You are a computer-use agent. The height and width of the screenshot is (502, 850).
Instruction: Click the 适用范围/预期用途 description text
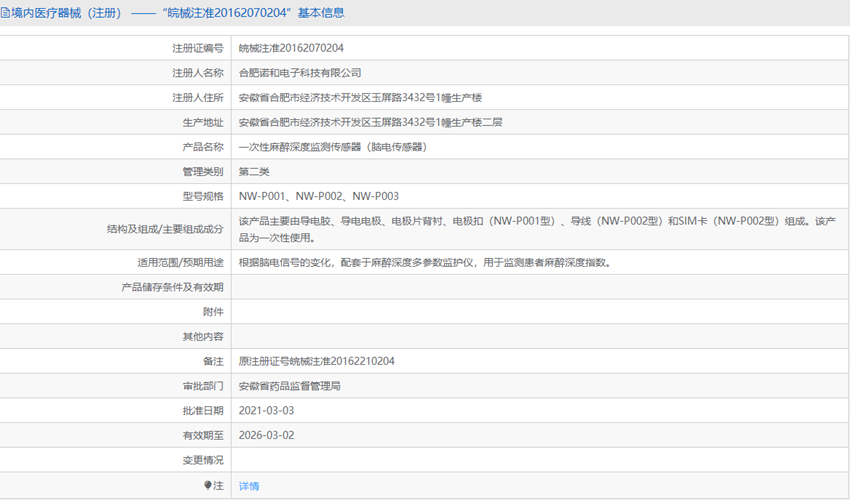[424, 263]
